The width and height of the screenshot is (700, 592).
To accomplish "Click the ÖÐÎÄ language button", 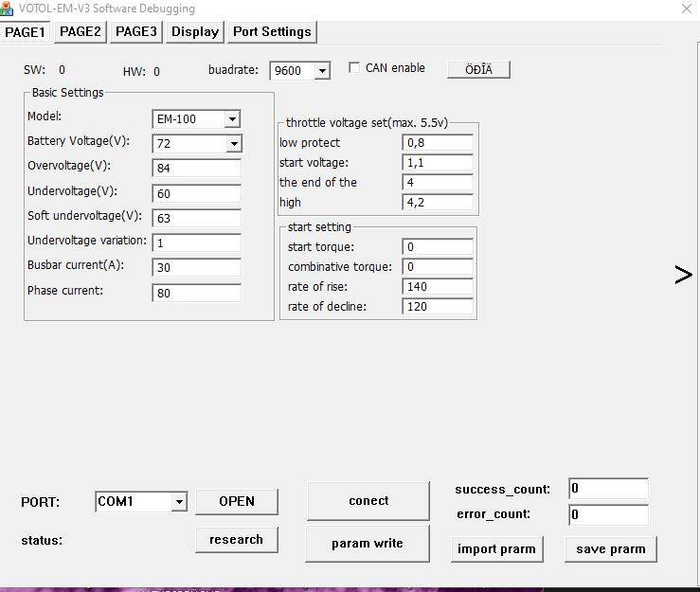I will [478, 70].
